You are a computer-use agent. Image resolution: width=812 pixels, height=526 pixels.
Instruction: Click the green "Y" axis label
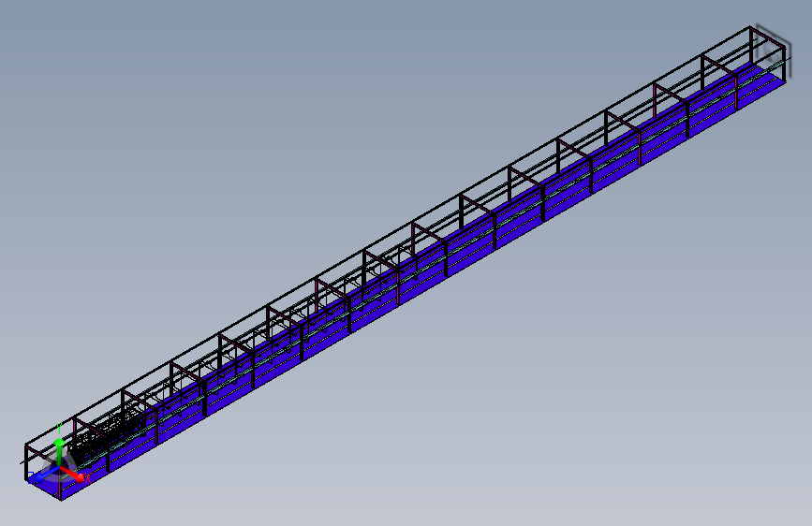coord(59,430)
